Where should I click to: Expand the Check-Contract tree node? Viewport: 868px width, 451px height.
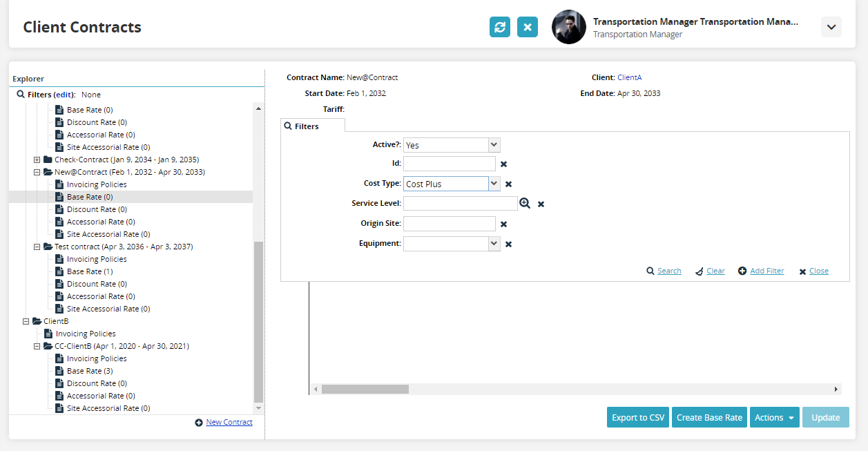pyautogui.click(x=37, y=160)
